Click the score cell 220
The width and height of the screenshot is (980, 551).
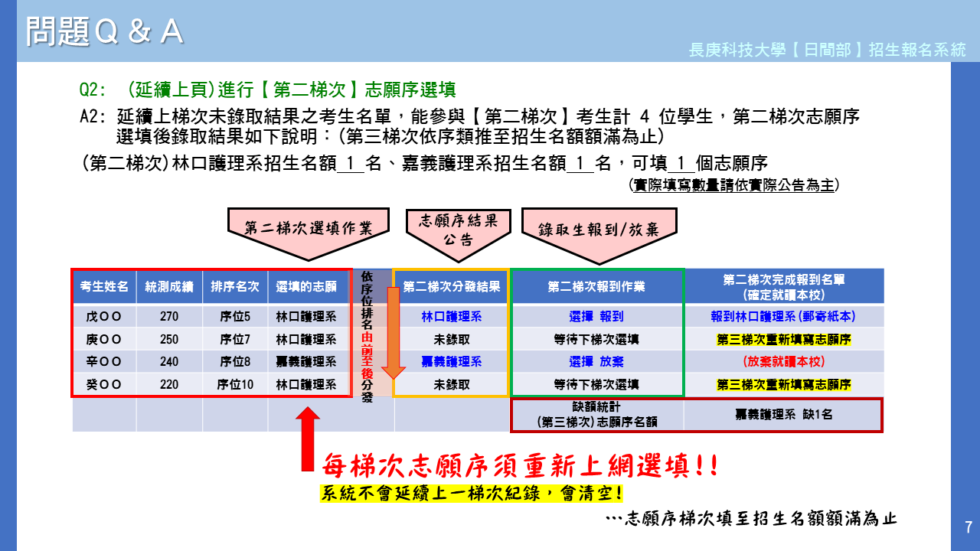(x=169, y=384)
